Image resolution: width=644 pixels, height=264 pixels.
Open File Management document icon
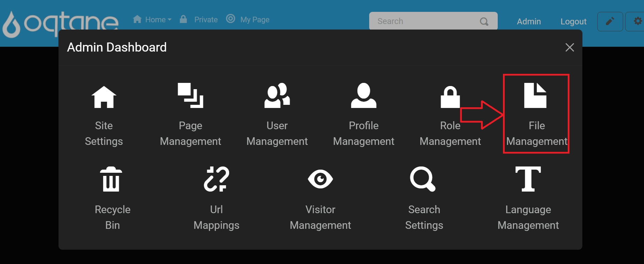point(535,95)
